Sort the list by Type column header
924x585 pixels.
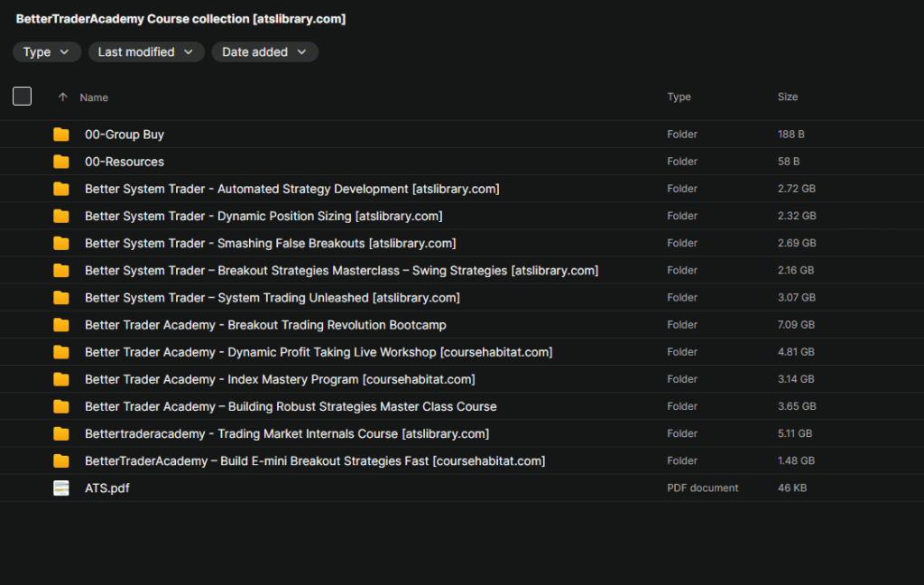click(679, 97)
